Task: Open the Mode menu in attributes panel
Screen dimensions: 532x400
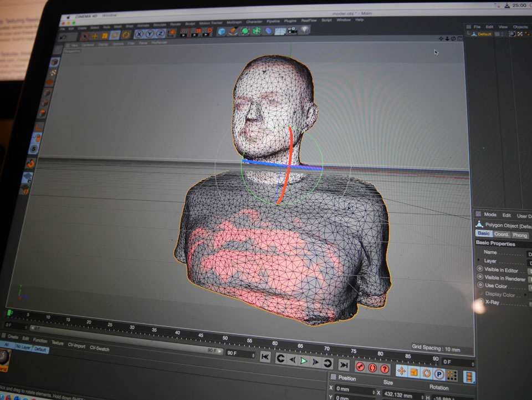Action: click(x=490, y=215)
